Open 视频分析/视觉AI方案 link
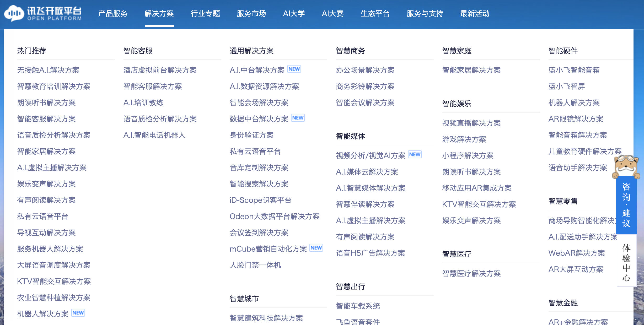This screenshot has height=325, width=644. pyautogui.click(x=371, y=156)
